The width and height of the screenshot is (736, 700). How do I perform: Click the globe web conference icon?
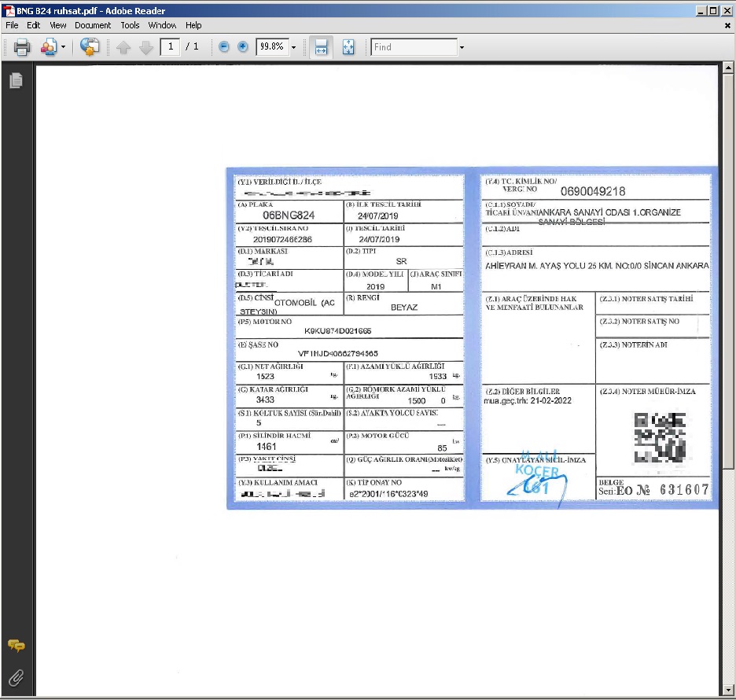(x=90, y=47)
